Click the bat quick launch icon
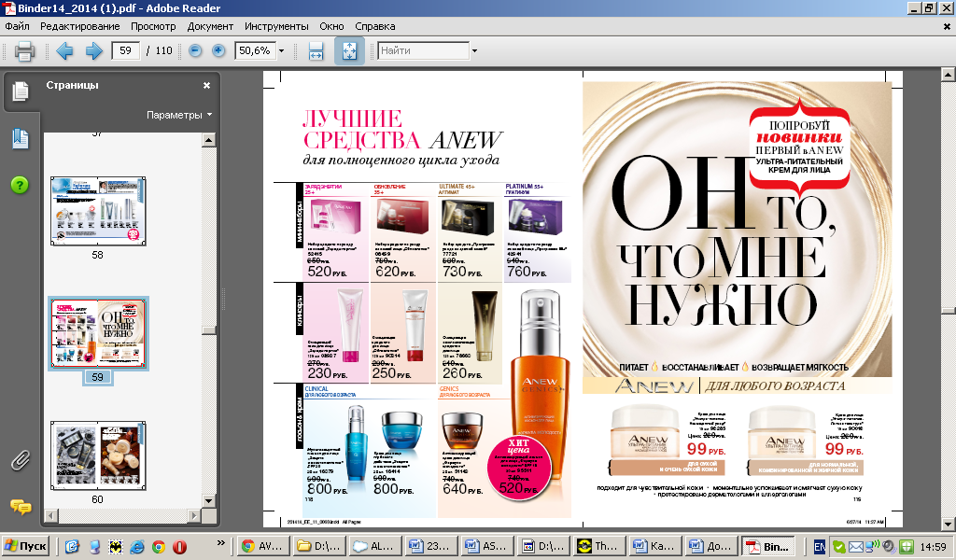956x560 pixels. coord(115,547)
